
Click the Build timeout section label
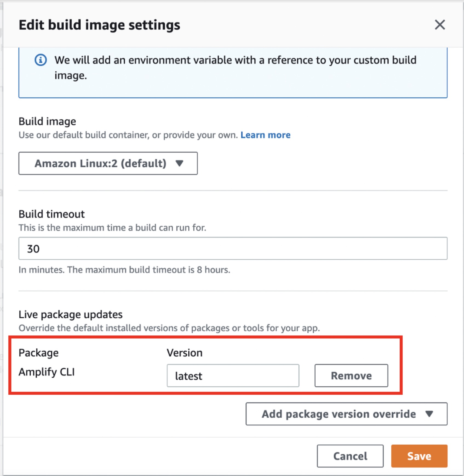pos(51,214)
